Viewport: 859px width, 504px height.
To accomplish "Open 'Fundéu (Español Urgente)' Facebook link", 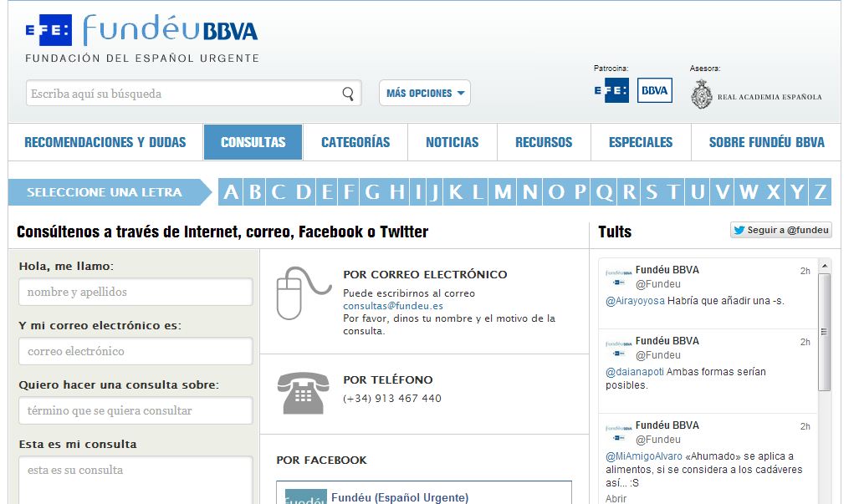I will tap(400, 496).
